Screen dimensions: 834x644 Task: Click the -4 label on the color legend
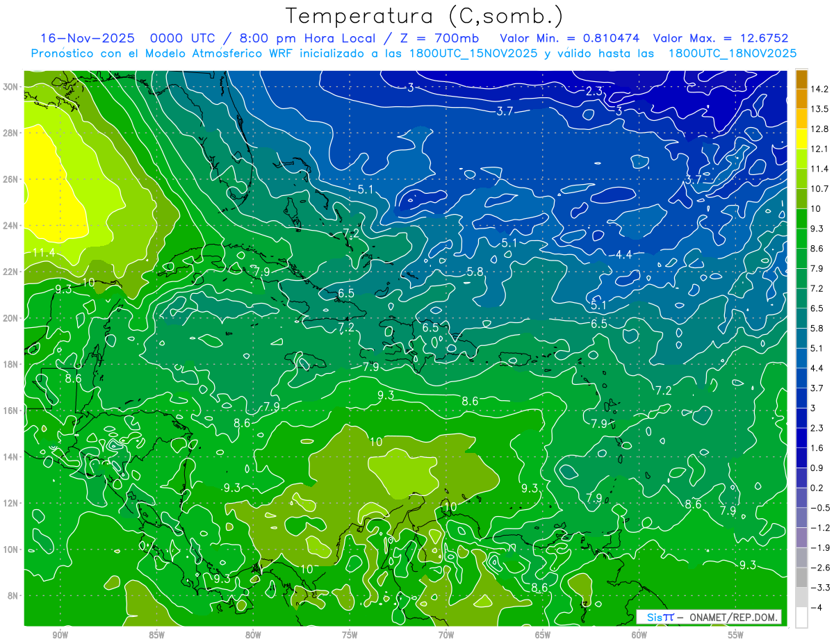tap(817, 607)
